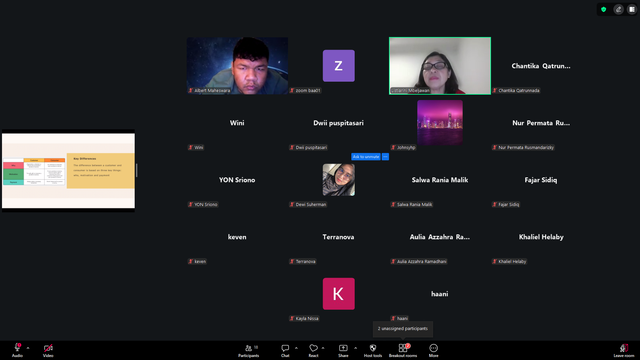The width and height of the screenshot is (640, 360).
Task: Select the shared screen Key Differences thumbnail
Action: click(x=68, y=171)
